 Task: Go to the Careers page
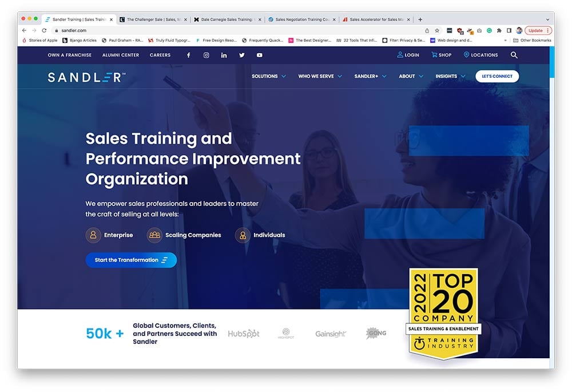tap(160, 55)
